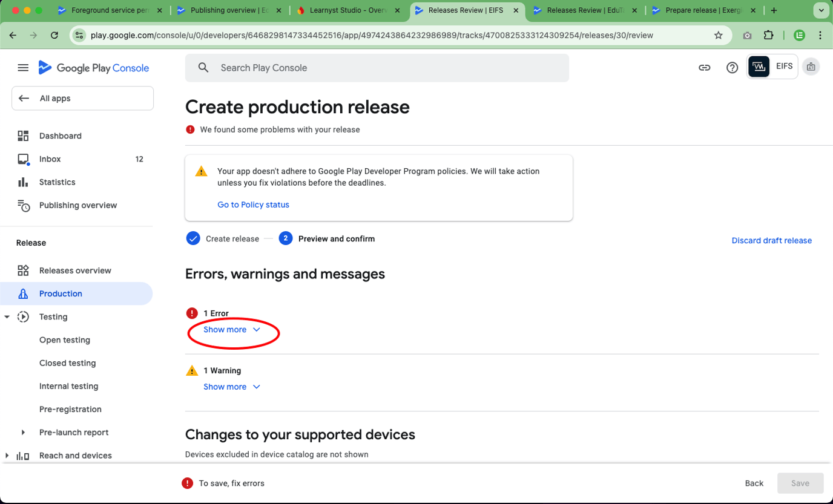This screenshot has width=833, height=504.
Task: Open Go to Policy status link
Action: [x=253, y=205]
